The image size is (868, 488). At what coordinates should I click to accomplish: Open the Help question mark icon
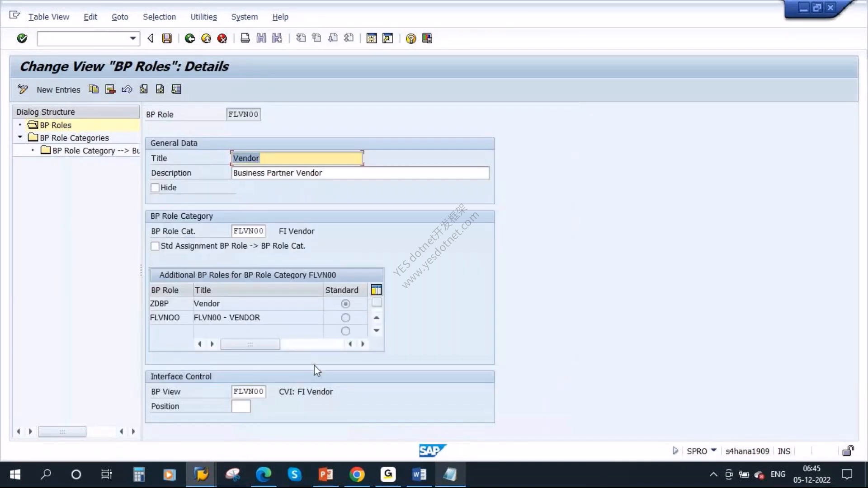410,38
